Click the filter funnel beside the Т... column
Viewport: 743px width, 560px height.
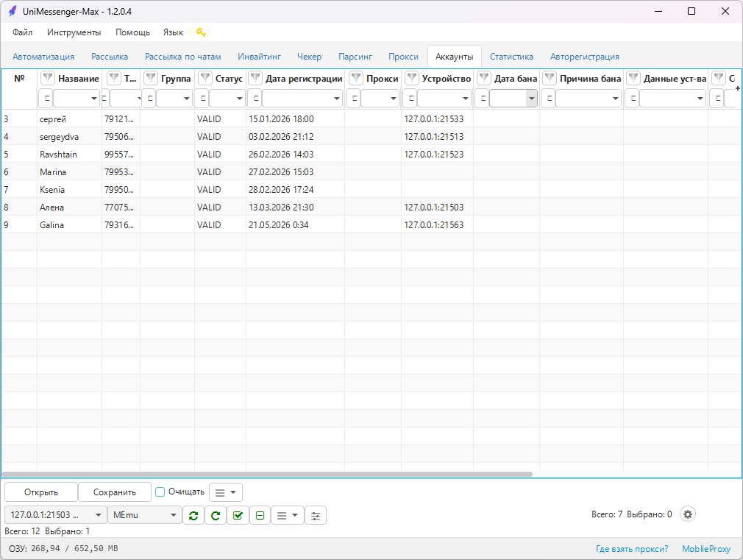[x=114, y=78]
